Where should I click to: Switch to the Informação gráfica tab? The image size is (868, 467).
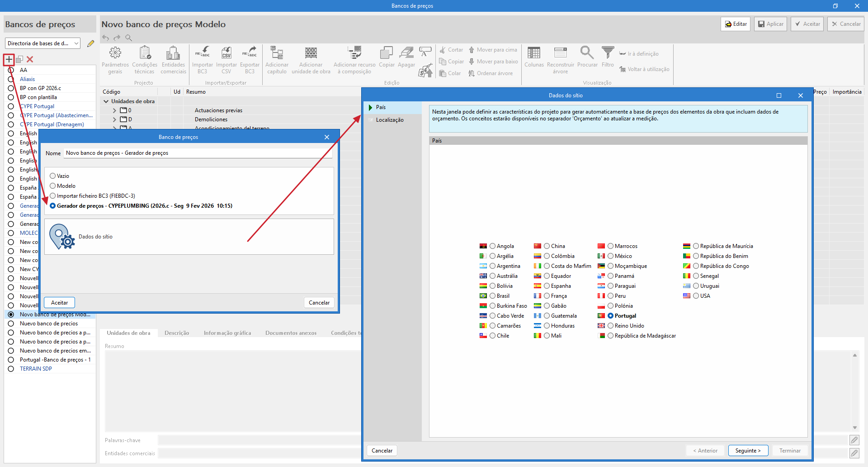coord(227,333)
